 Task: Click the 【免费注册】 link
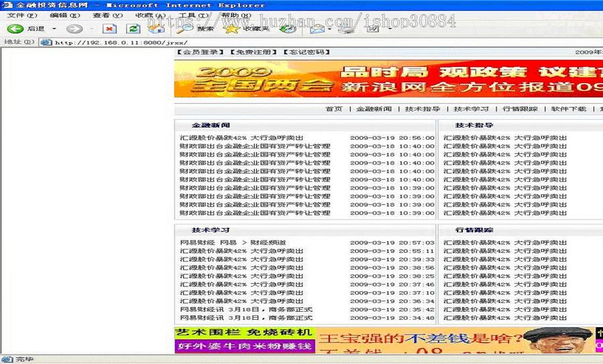tap(253, 52)
